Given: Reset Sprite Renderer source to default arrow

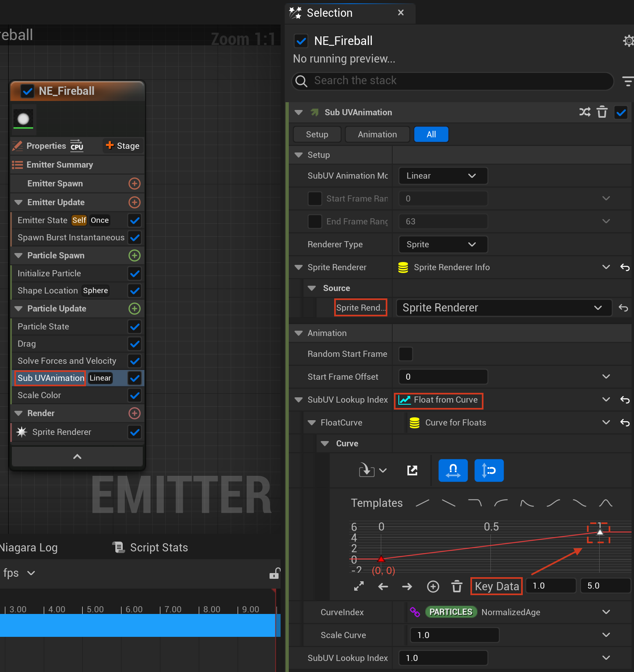Looking at the screenshot, I should tap(623, 308).
